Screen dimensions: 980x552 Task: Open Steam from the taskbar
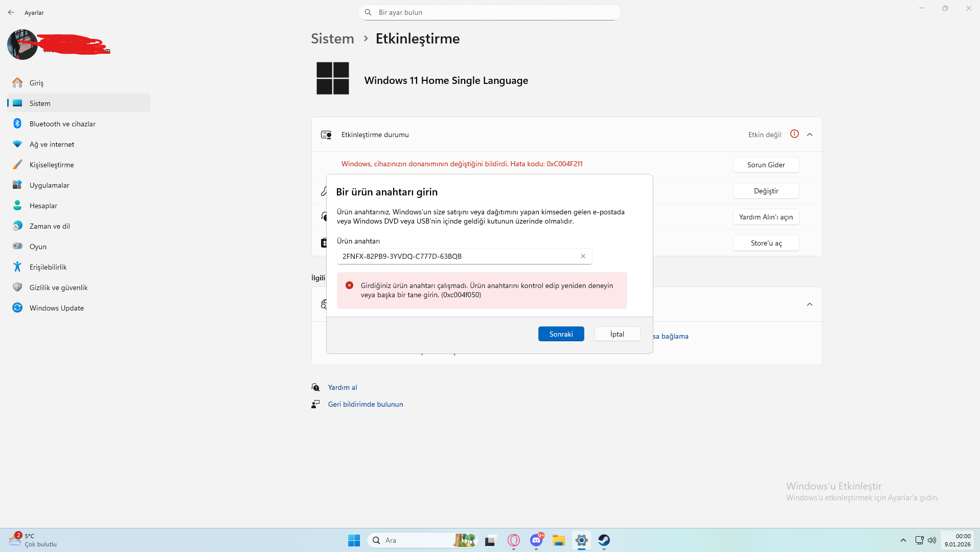(604, 540)
